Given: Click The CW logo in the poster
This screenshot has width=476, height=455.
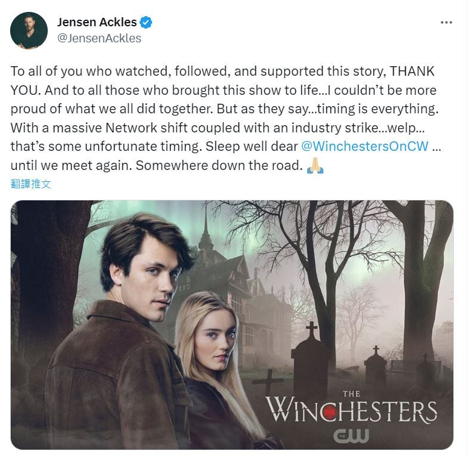Looking at the screenshot, I should tap(351, 436).
